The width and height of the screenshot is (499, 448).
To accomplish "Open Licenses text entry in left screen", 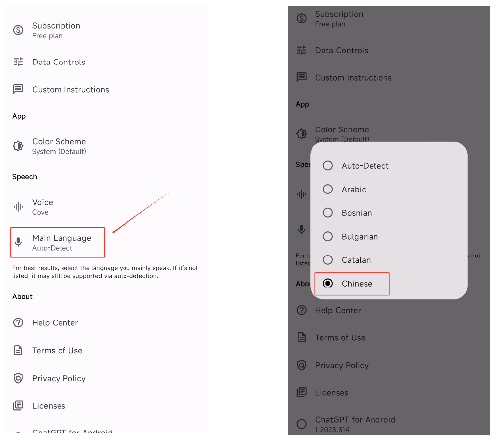I will [x=49, y=406].
